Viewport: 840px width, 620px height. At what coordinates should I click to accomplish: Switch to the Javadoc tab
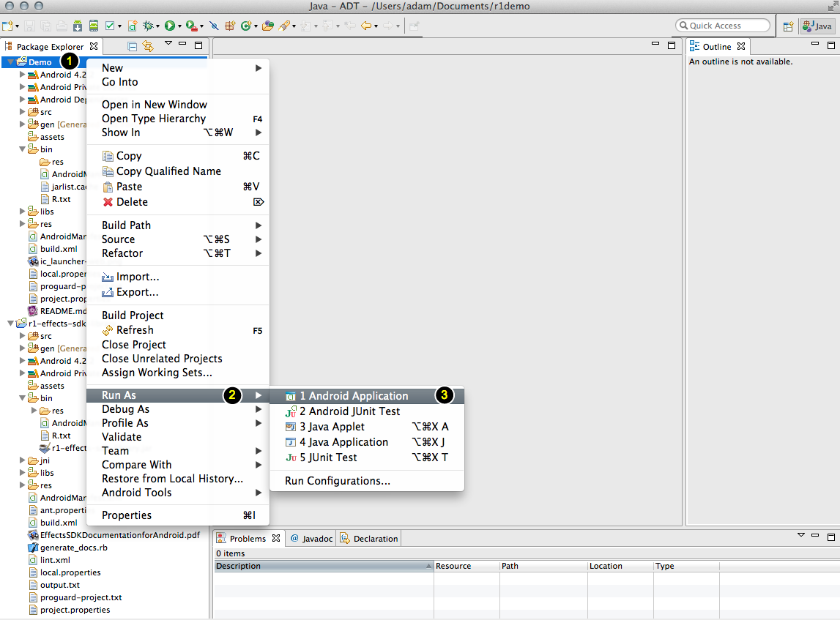pos(311,539)
